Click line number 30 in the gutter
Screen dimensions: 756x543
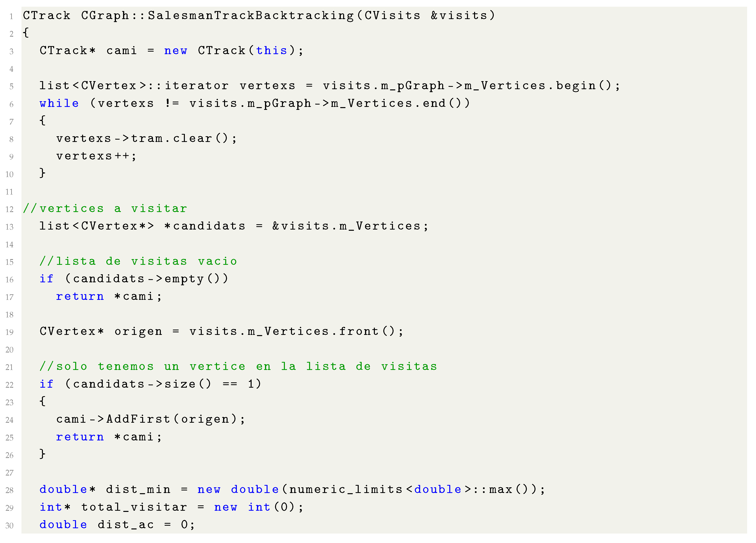pyautogui.click(x=9, y=526)
